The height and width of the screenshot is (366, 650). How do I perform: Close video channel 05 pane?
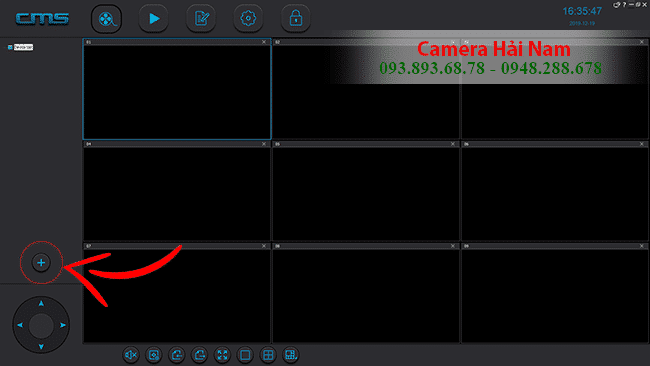tap(453, 144)
